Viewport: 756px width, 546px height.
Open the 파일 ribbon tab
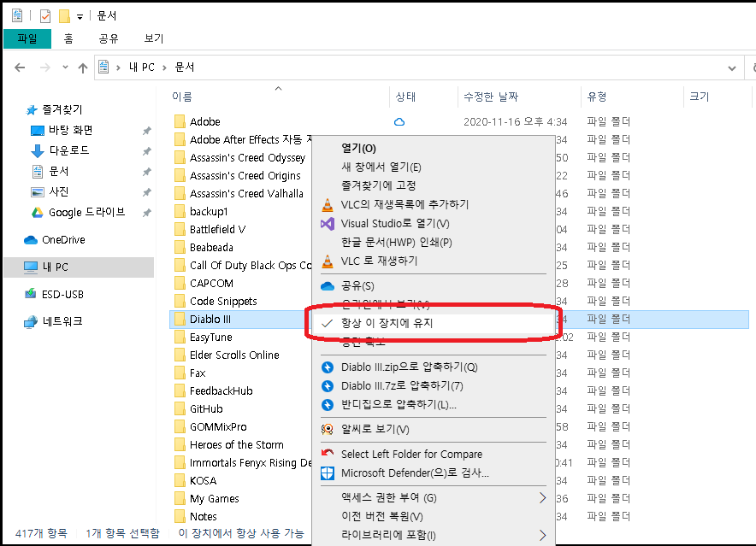[x=27, y=38]
